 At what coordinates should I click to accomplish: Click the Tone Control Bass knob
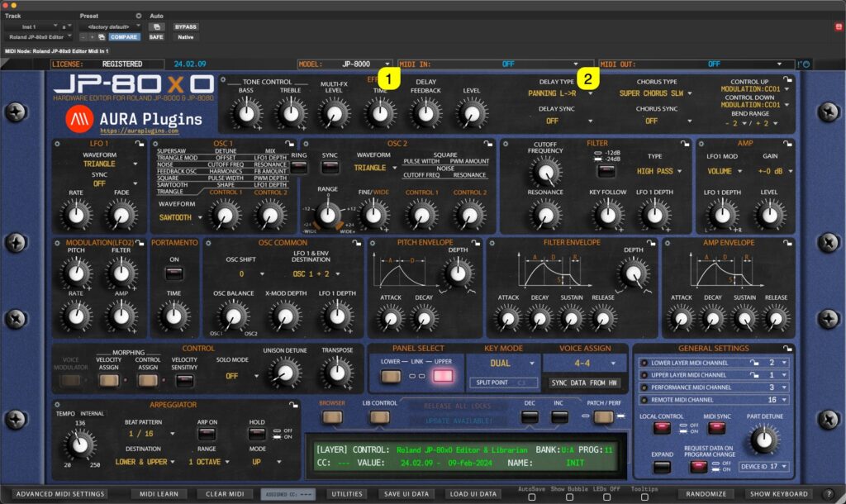246,113
